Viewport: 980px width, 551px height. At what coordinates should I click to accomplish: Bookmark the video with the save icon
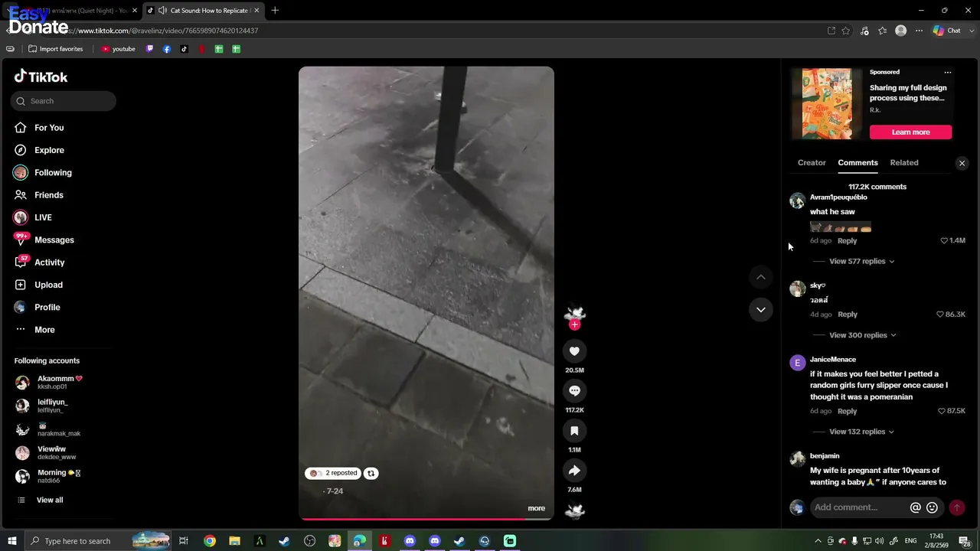[574, 431]
